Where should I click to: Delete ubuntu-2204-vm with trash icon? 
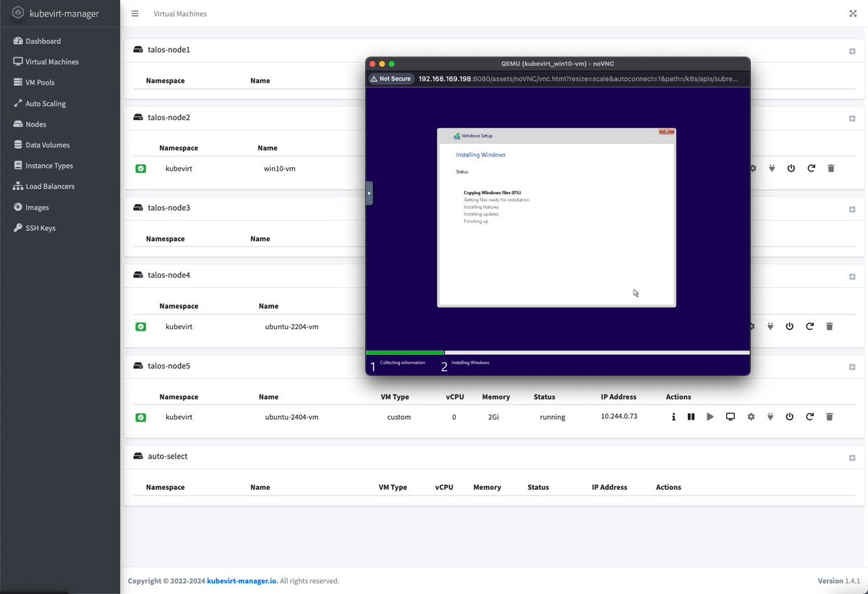point(830,327)
